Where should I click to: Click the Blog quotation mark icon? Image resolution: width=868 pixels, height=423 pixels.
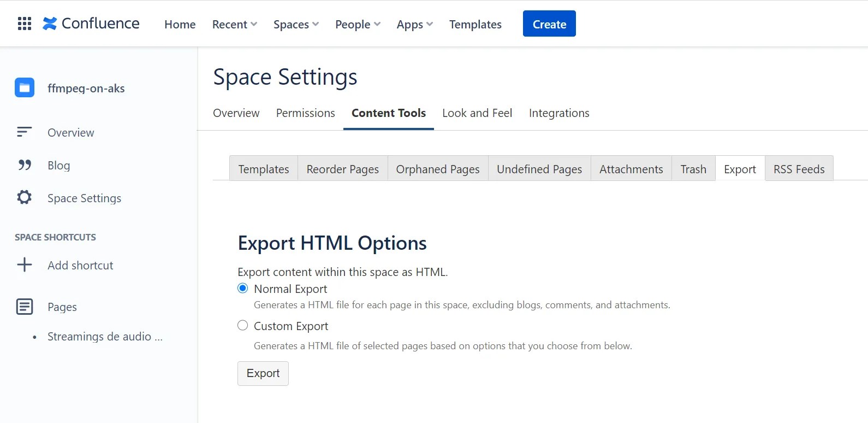(x=25, y=165)
